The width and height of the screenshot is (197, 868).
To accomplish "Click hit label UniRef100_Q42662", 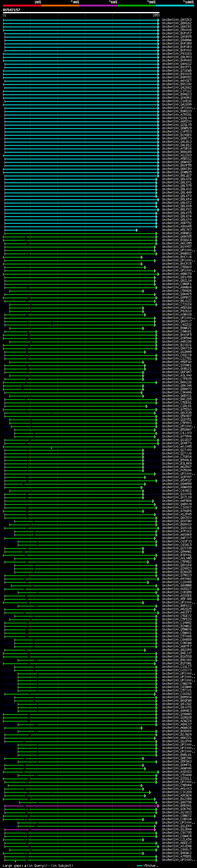I will tap(177, 88).
